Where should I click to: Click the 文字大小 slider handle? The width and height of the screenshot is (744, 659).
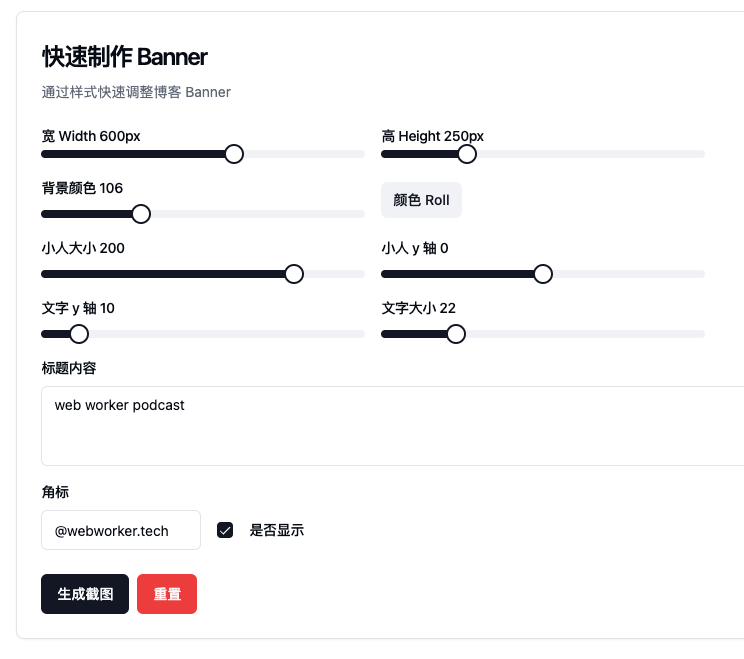tap(456, 334)
